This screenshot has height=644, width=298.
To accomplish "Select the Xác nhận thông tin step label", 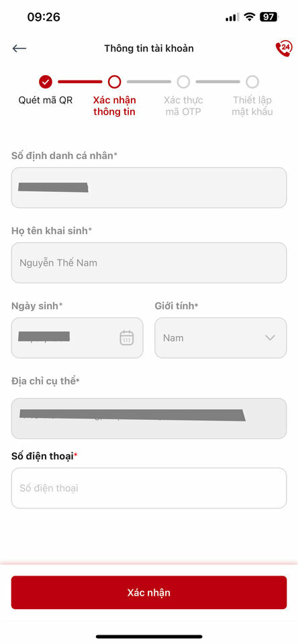I will (x=114, y=105).
